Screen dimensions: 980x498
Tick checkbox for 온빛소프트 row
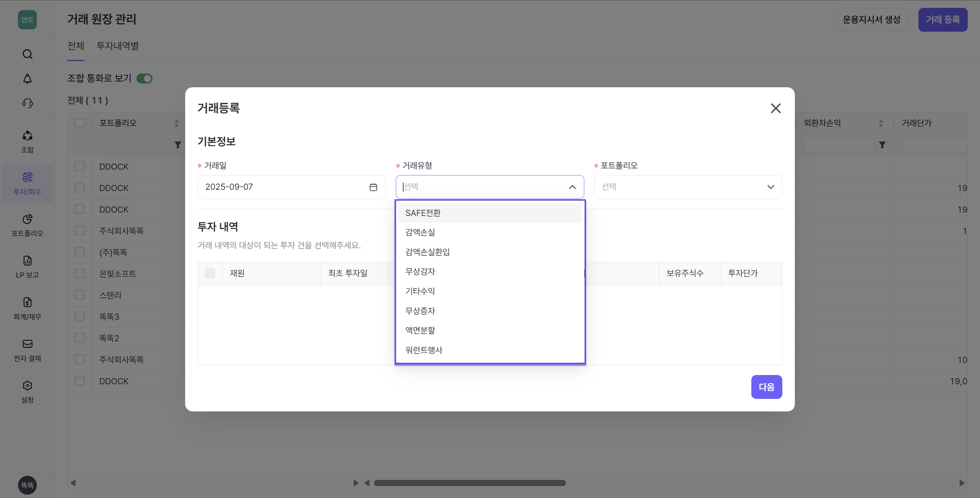(x=80, y=274)
